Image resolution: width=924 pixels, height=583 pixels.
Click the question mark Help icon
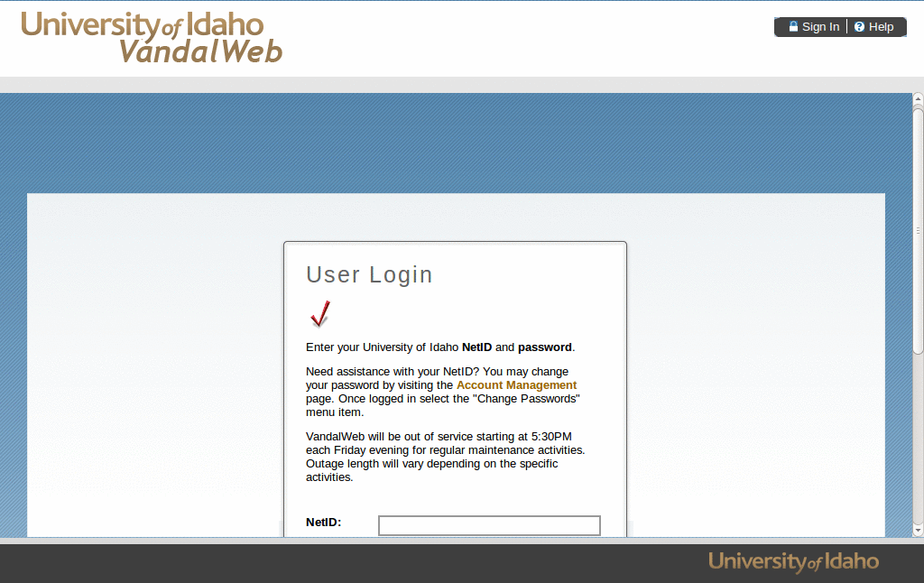click(859, 26)
